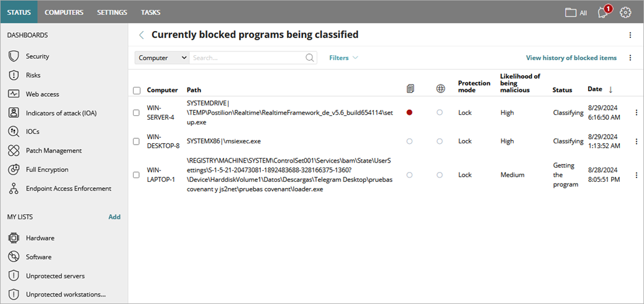
Task: Open the settings gear icon
Action: click(625, 12)
